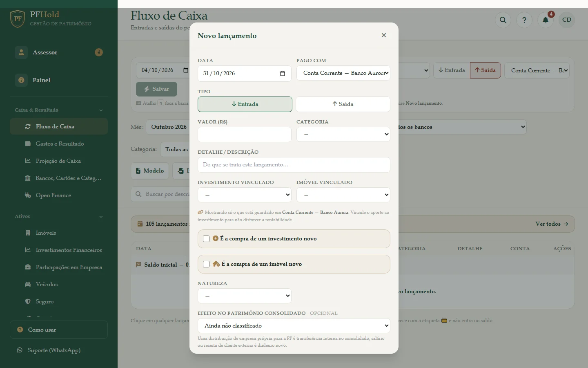Open Assessor in the sidebar
The height and width of the screenshot is (368, 588).
coord(59,52)
